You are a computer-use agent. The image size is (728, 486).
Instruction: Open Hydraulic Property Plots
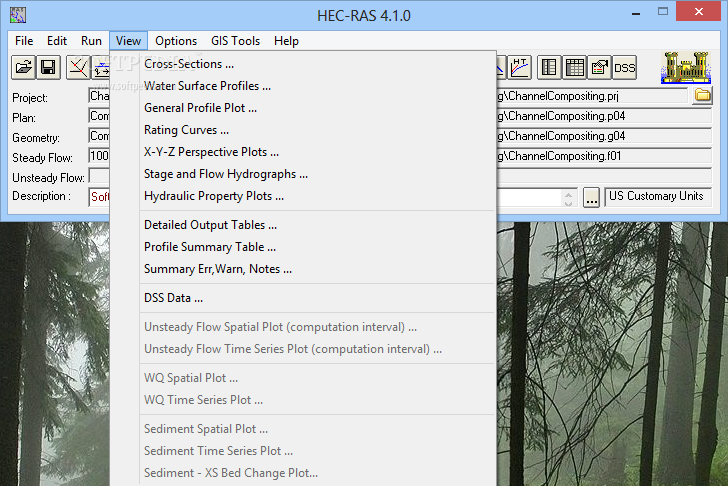pyautogui.click(x=303, y=196)
